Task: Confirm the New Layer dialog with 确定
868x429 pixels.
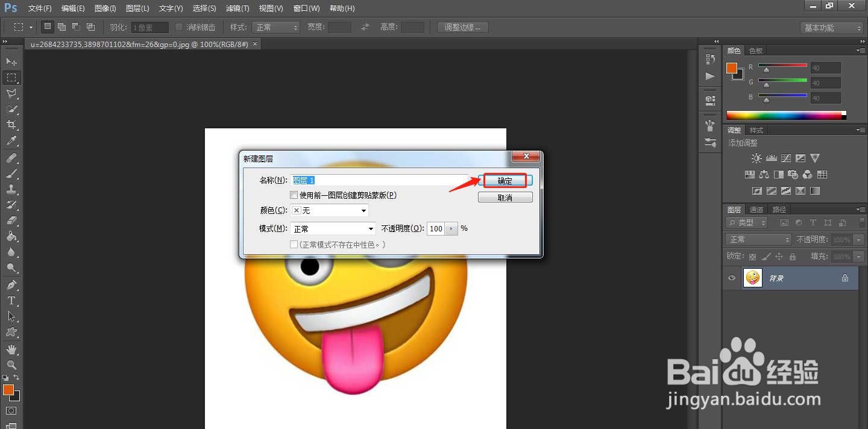Action: click(505, 181)
